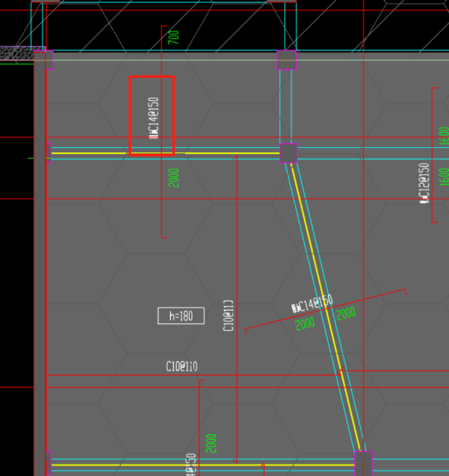The image size is (449, 476).
Task: Select the column at the lower end of the diagonal beam
Action: click(363, 463)
